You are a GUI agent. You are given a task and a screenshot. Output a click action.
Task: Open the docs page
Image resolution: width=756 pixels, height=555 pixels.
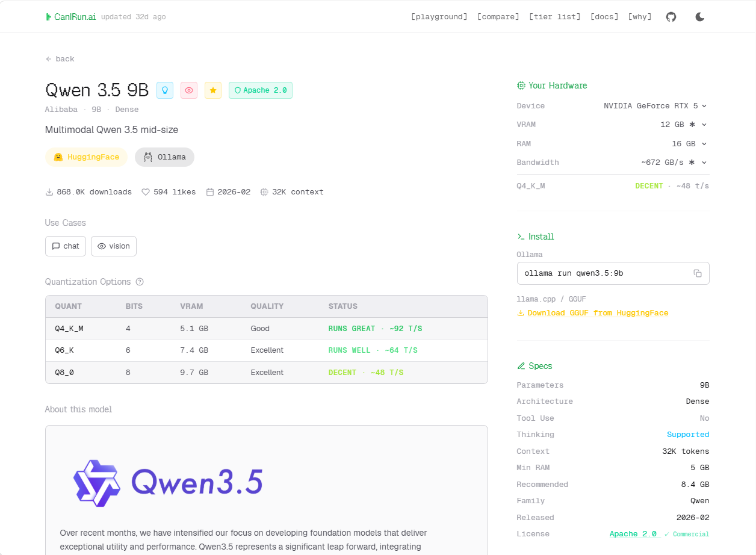604,17
